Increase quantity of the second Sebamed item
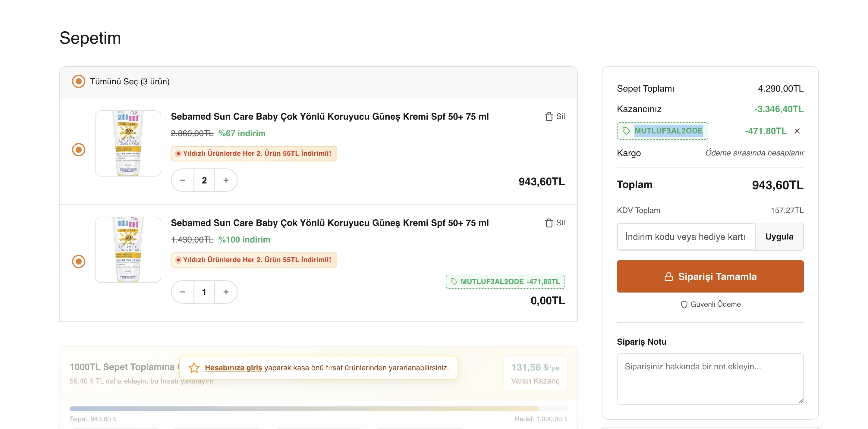The width and height of the screenshot is (868, 429). 226,292
